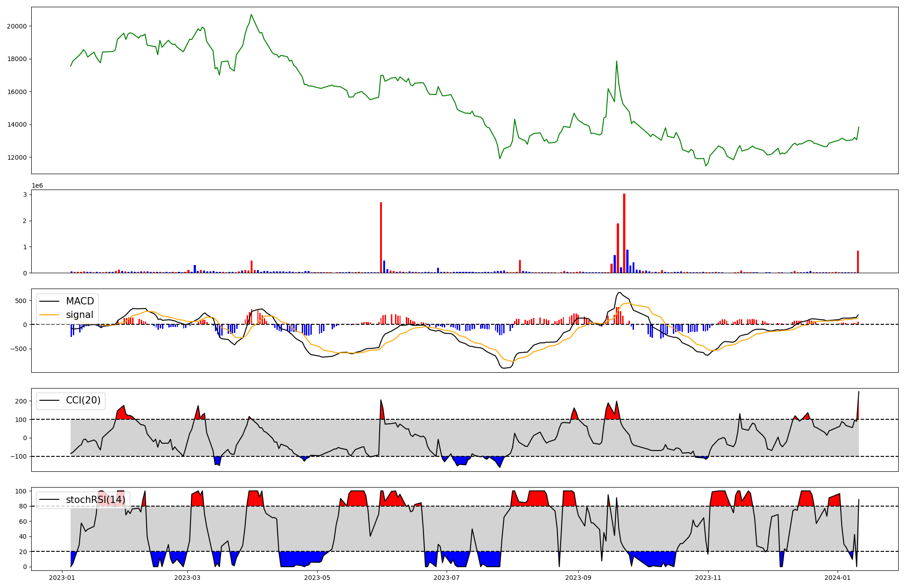Click the red volume bar near 2.7 million

(381, 237)
